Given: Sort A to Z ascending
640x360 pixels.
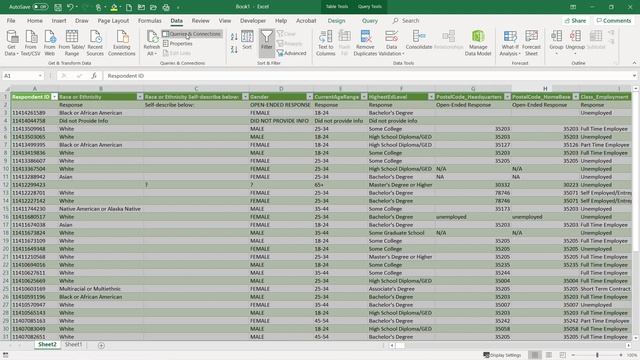Looking at the screenshot, I should click(x=234, y=37).
